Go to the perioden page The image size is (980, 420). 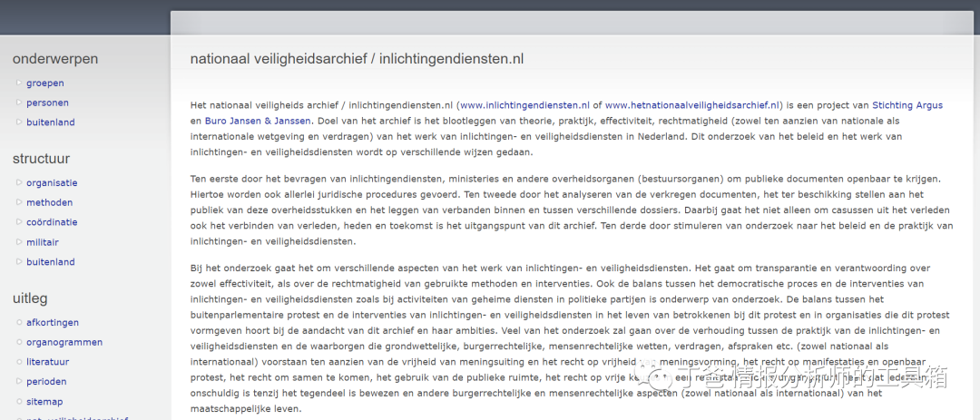(45, 381)
